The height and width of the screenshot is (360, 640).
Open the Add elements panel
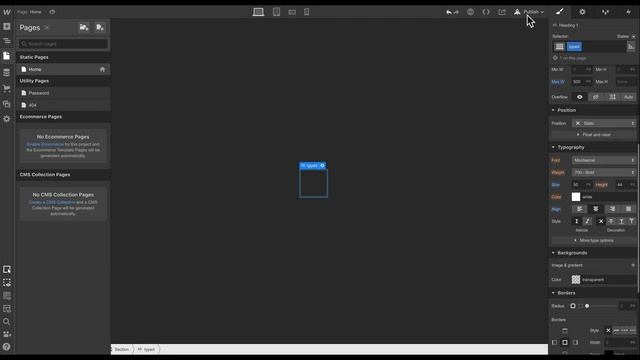[x=7, y=27]
